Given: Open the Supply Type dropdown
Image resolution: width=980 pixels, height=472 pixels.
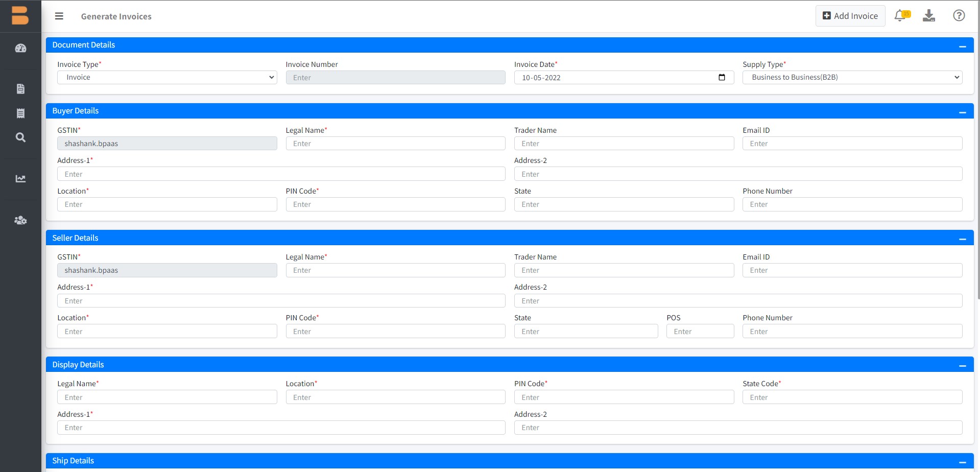Looking at the screenshot, I should (852, 77).
